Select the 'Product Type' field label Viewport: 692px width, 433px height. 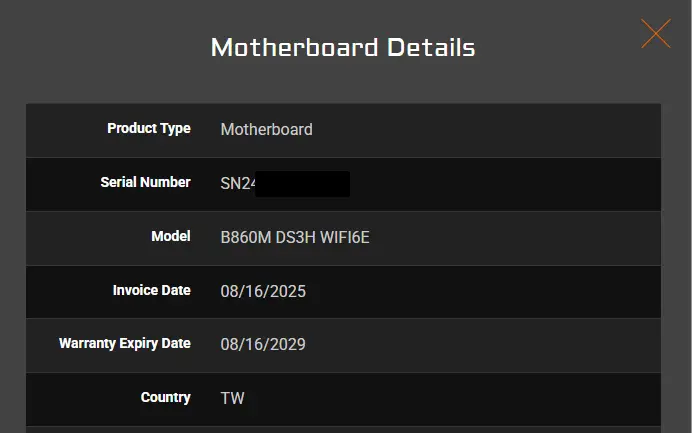(149, 129)
